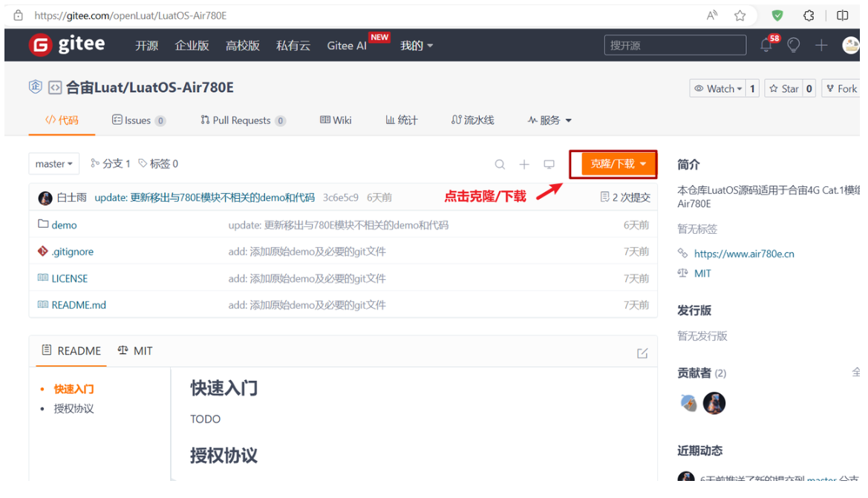
Task: Click the browser split screen icon
Action: (843, 16)
